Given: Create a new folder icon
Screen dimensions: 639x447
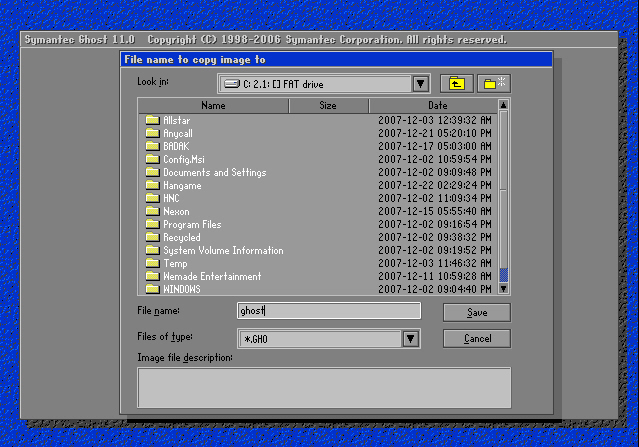Looking at the screenshot, I should point(494,84).
